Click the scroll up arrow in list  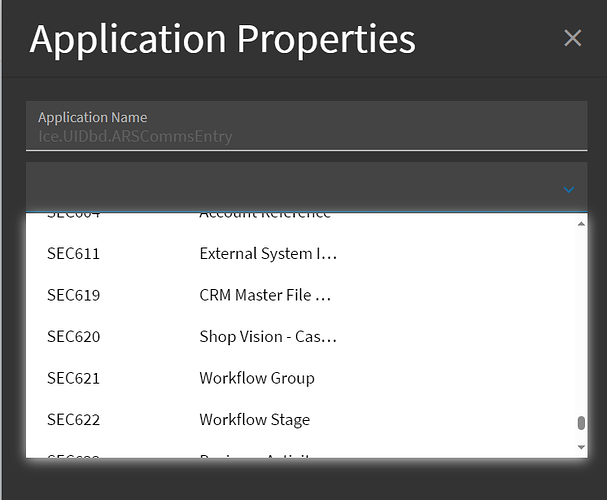click(x=581, y=224)
